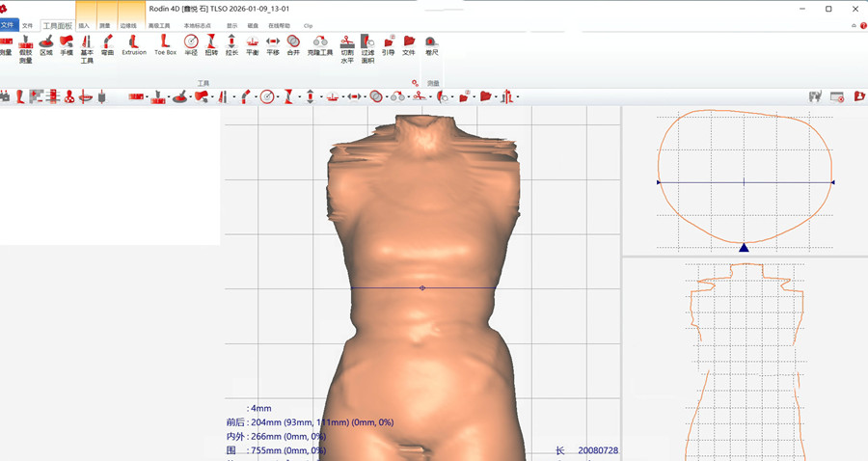Click the red boot icon in the lower toolbar

(x=20, y=96)
